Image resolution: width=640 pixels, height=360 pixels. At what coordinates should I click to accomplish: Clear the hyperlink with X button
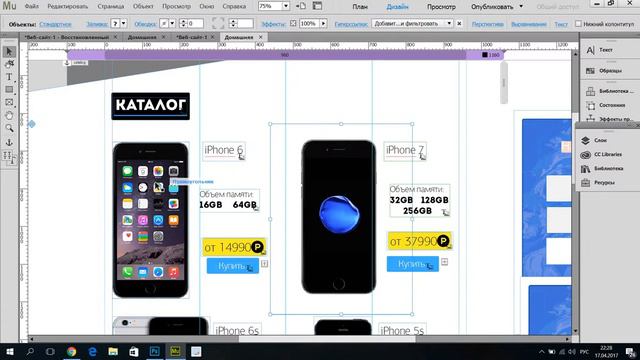tap(459, 24)
